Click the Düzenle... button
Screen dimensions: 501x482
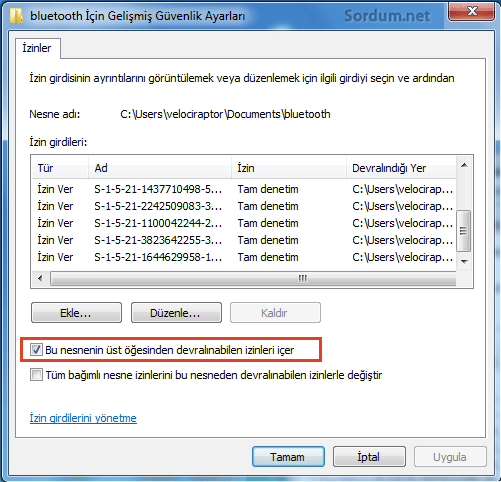coord(176,313)
